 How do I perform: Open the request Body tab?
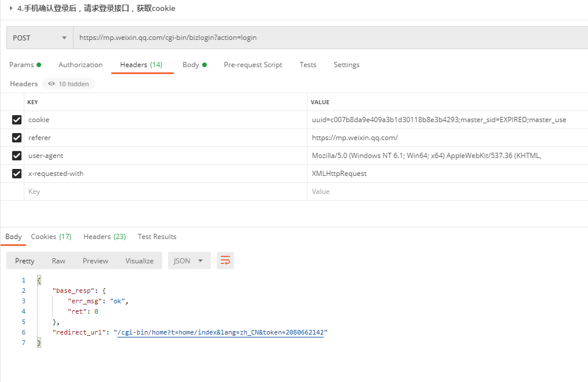point(195,65)
